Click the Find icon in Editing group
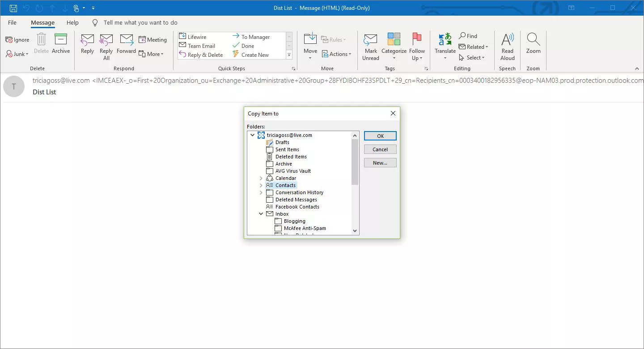This screenshot has height=349, width=644. (462, 36)
